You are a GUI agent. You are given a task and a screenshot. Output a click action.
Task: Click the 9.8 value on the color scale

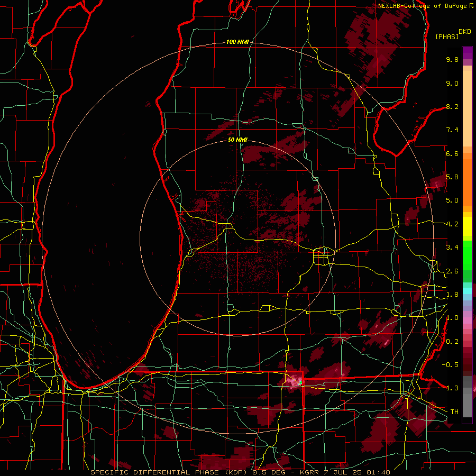click(x=452, y=59)
